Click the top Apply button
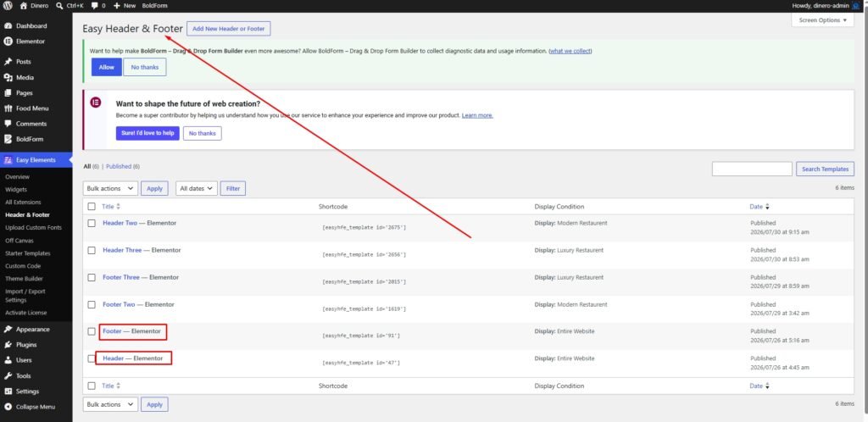 click(x=154, y=189)
